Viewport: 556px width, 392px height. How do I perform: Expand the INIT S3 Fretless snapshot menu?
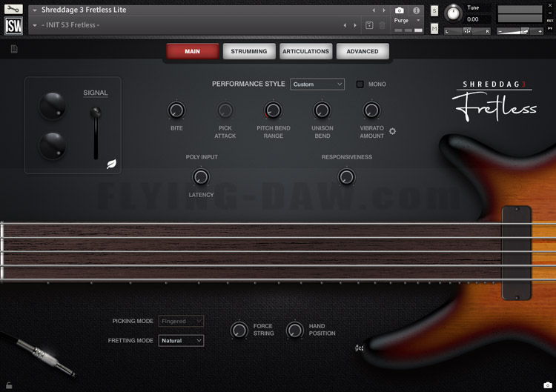pyautogui.click(x=35, y=25)
